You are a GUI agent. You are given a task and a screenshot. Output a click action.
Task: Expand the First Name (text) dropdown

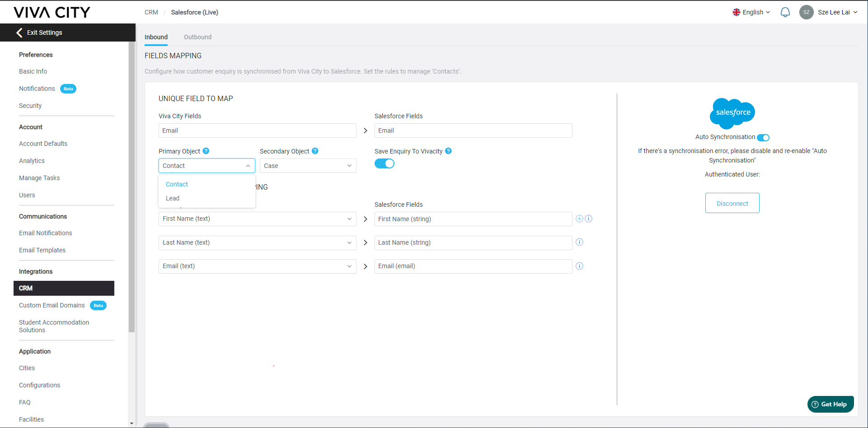(x=258, y=219)
